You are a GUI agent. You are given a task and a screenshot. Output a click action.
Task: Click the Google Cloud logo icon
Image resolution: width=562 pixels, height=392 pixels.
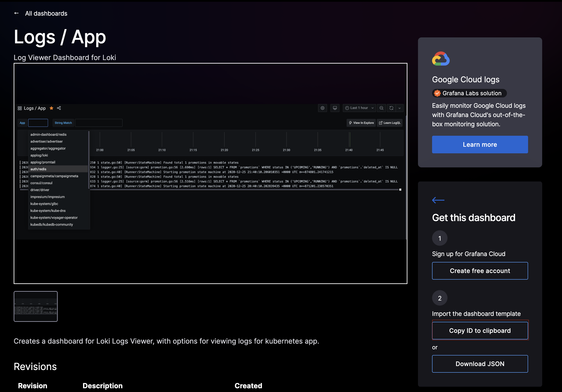(x=441, y=59)
